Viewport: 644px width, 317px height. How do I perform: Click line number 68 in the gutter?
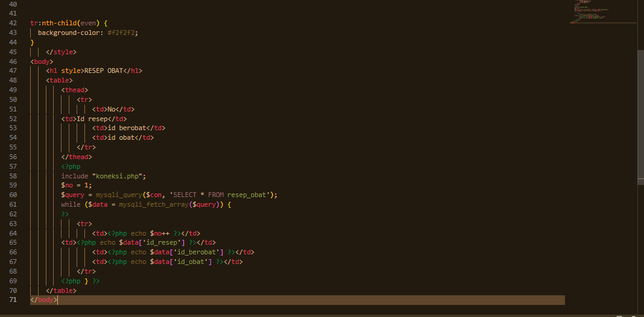[x=13, y=271]
